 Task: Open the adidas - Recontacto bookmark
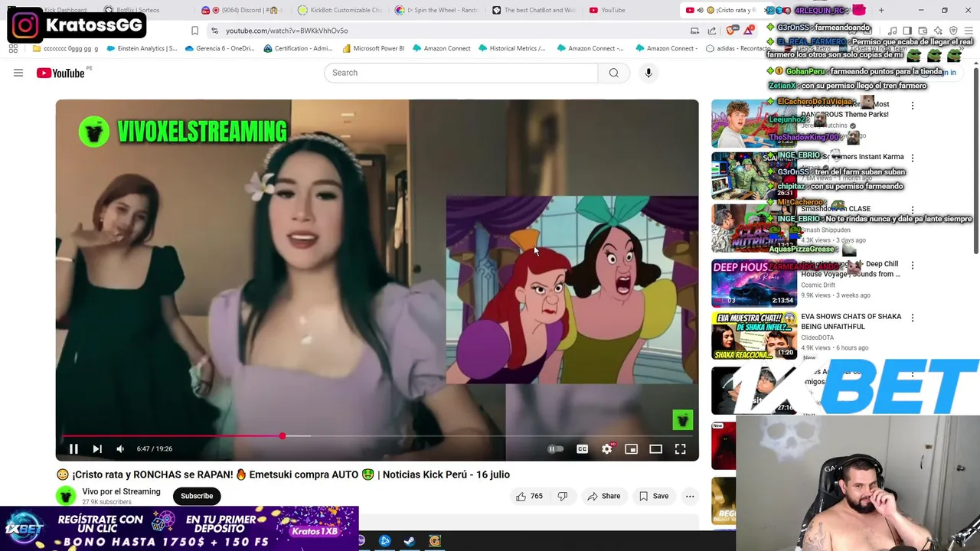(739, 48)
